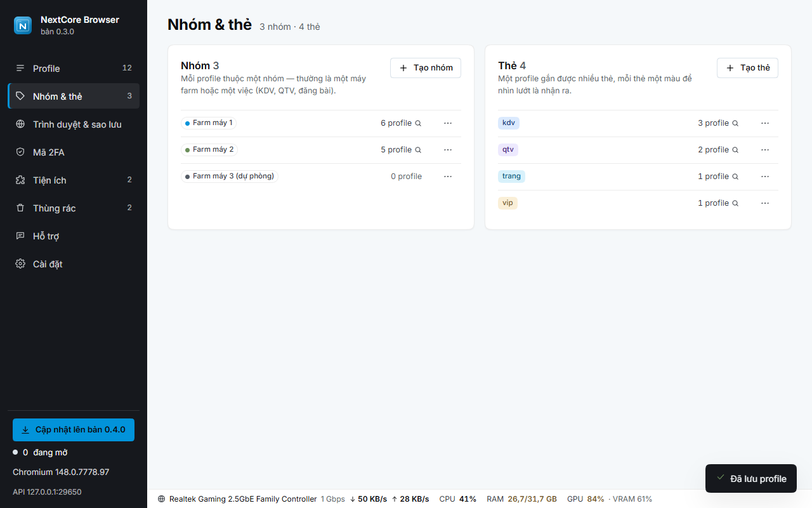
Task: Click the NextCore Browser logo icon
Action: (x=23, y=25)
